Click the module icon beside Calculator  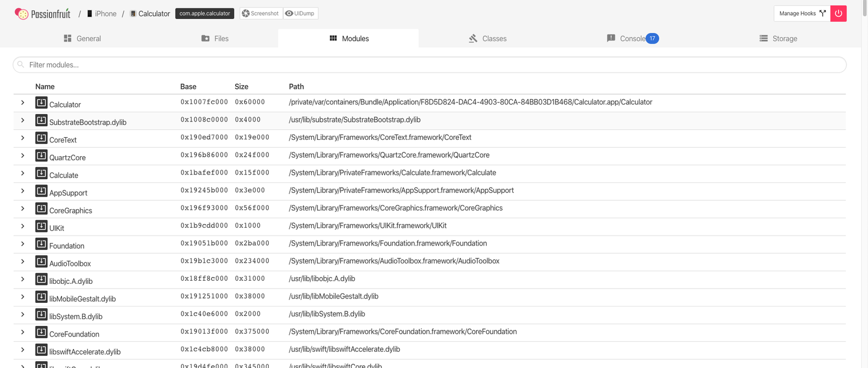(41, 103)
